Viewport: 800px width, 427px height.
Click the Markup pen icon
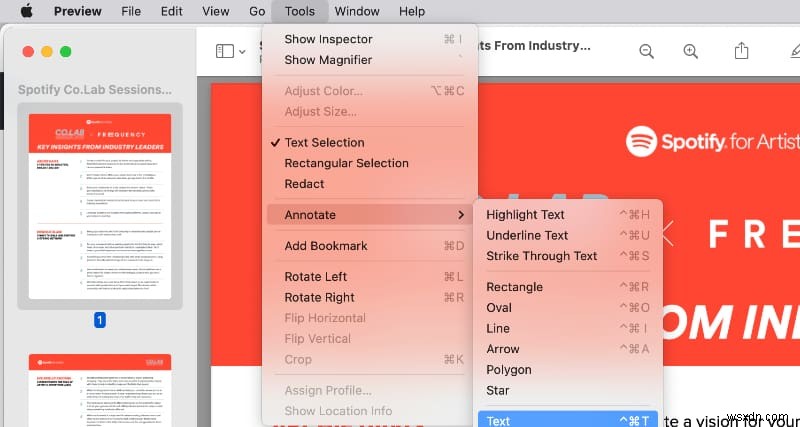(x=795, y=51)
